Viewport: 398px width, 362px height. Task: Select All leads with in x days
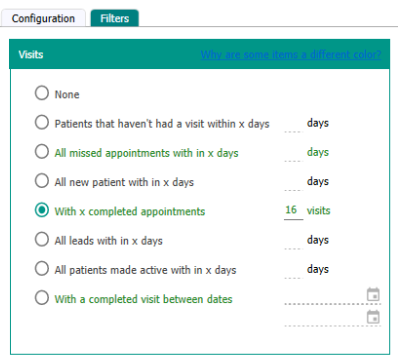coord(42,239)
